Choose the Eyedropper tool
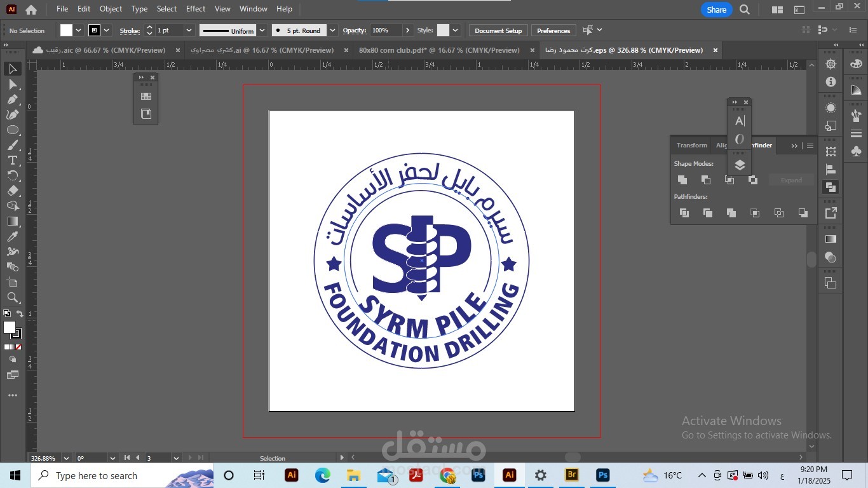868x488 pixels. [x=12, y=236]
